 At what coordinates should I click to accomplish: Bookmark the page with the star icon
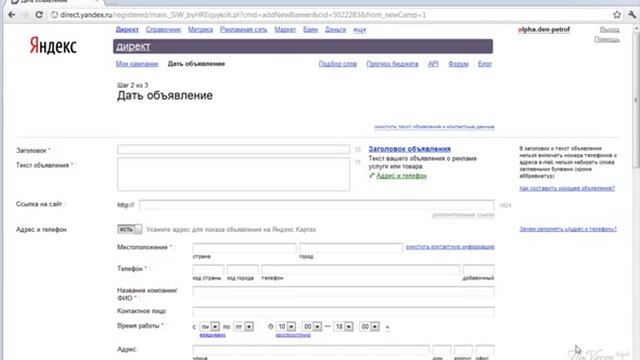click(x=617, y=15)
